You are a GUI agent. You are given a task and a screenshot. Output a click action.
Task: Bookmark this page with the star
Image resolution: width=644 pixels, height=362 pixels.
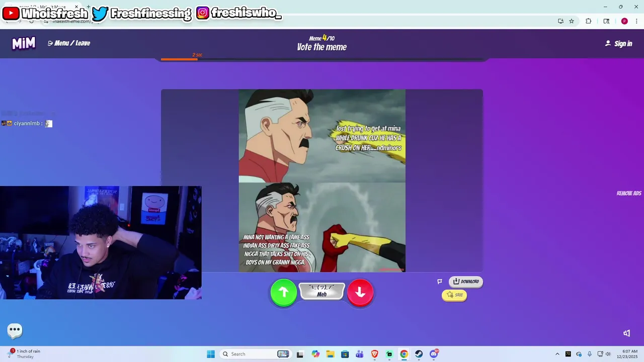[x=572, y=21]
